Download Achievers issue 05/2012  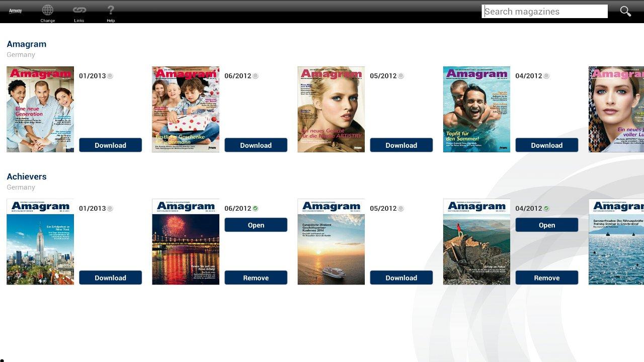(x=401, y=278)
